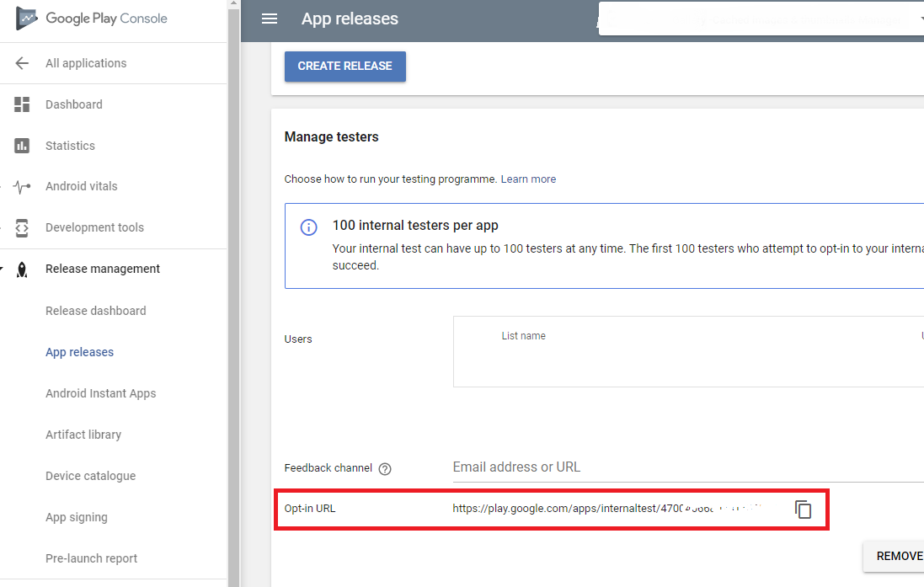The height and width of the screenshot is (587, 924).
Task: Click the Statistics bar chart icon
Action: (23, 146)
